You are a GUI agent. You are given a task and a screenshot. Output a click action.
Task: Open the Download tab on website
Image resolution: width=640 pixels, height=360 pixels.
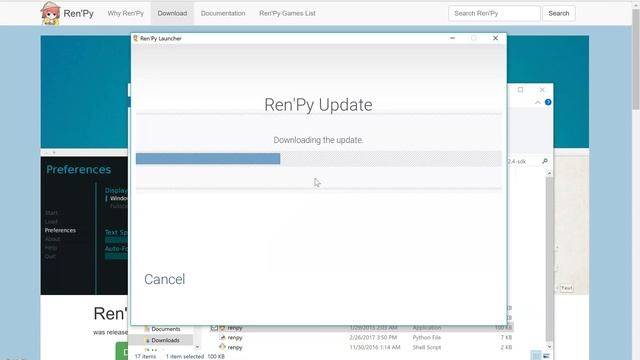pyautogui.click(x=172, y=13)
